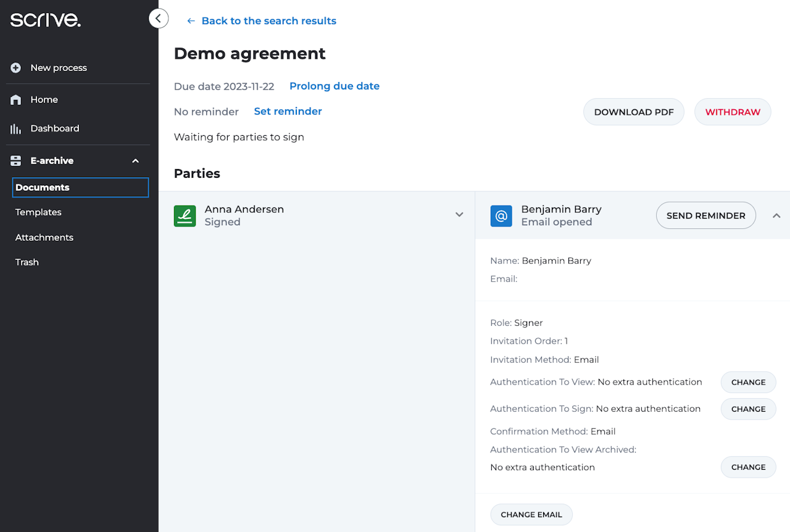Screen dimensions: 790x532
Task: Open the Templates menu item
Action: pyautogui.click(x=38, y=212)
